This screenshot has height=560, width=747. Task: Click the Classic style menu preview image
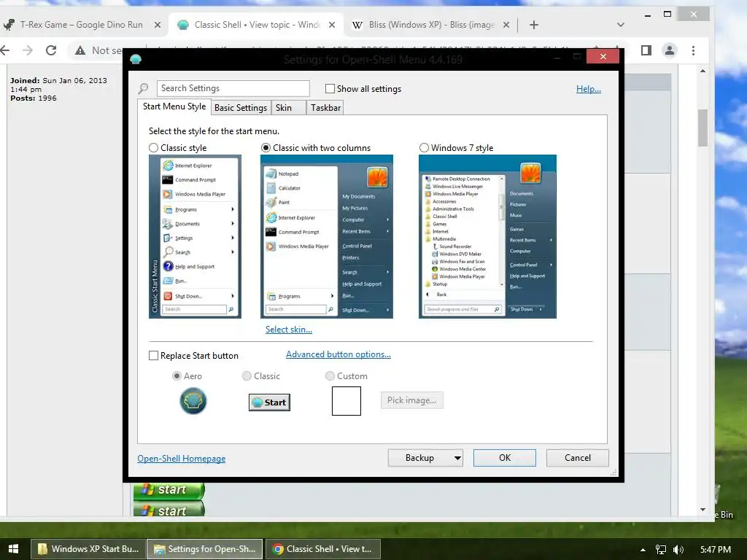pyautogui.click(x=195, y=237)
